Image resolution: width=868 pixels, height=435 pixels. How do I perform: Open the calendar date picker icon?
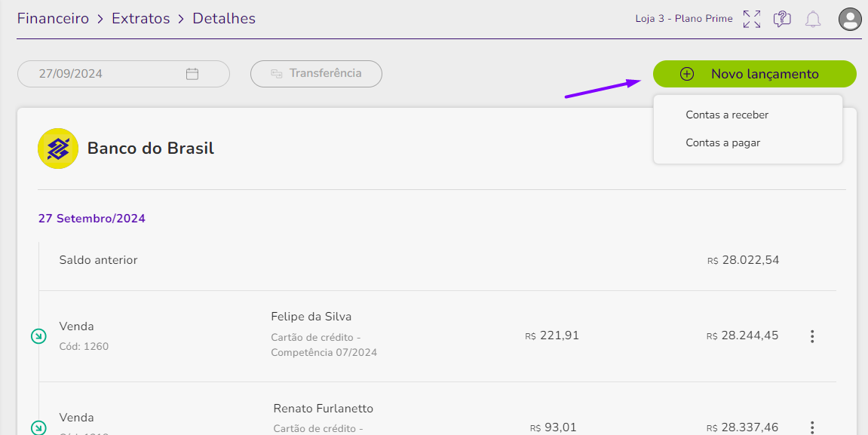[192, 74]
